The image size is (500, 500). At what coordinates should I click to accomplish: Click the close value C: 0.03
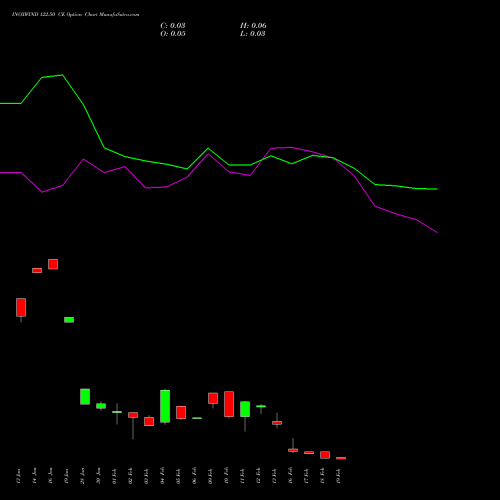tap(173, 26)
